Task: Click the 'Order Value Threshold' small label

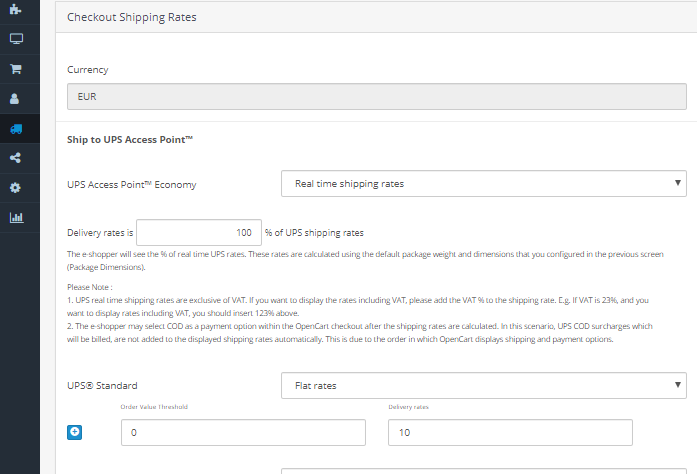Action: point(154,407)
